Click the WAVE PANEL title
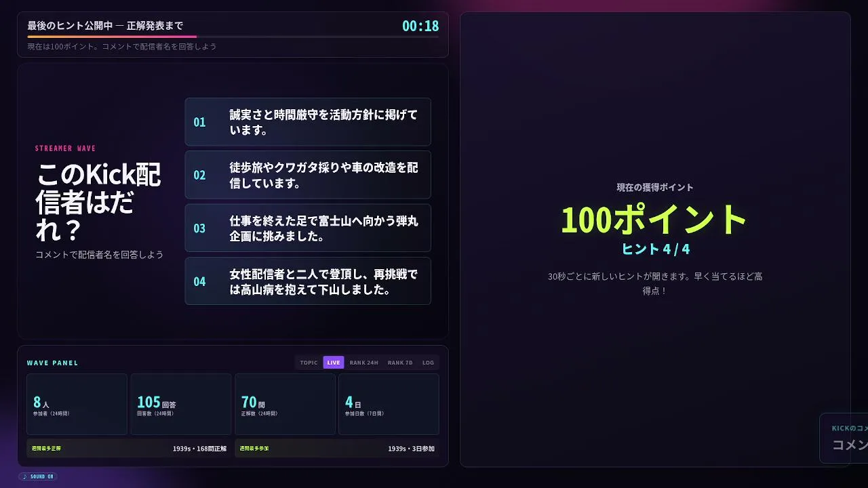 point(52,363)
